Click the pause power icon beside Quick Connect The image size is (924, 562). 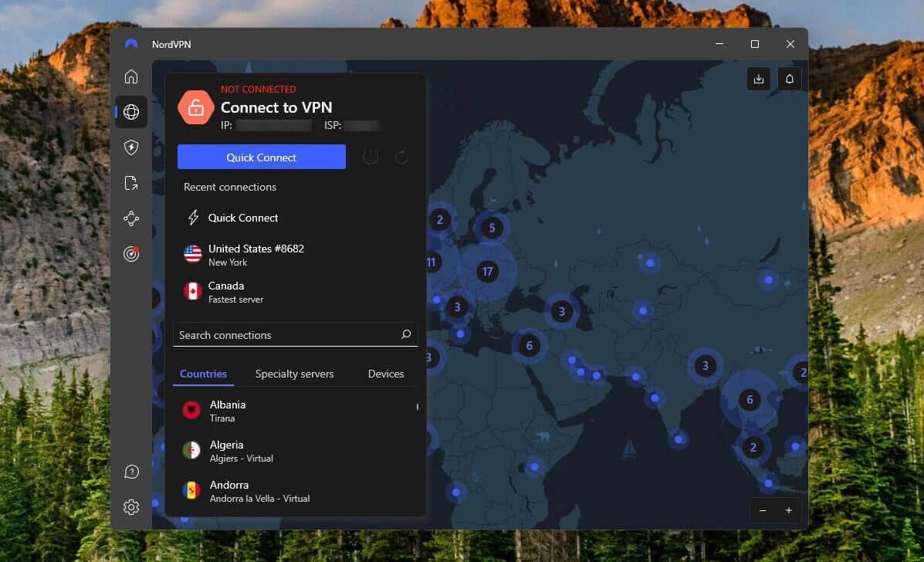click(370, 157)
